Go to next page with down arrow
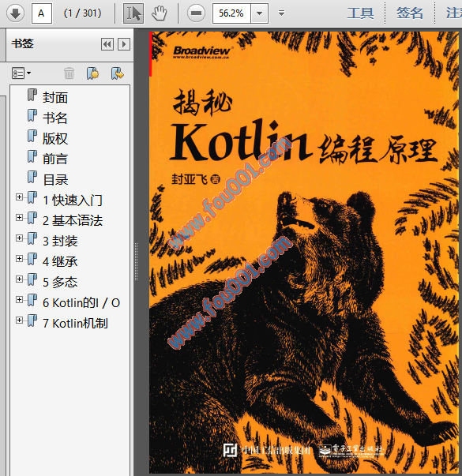Image resolution: width=462 pixels, height=476 pixels. tap(15, 13)
